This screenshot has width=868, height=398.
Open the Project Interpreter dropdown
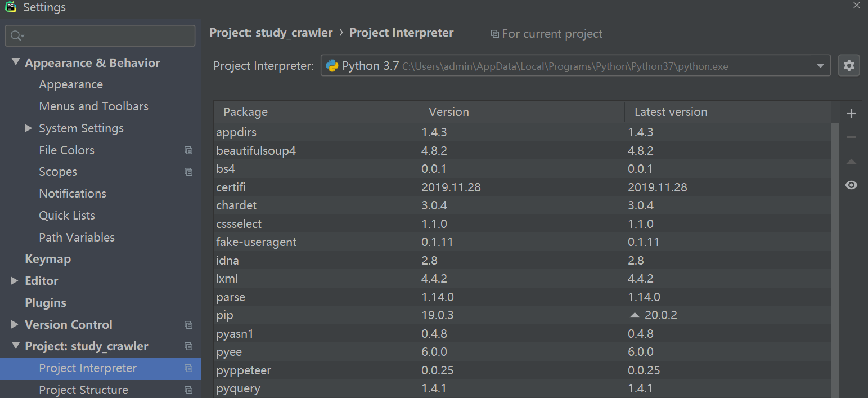point(820,66)
